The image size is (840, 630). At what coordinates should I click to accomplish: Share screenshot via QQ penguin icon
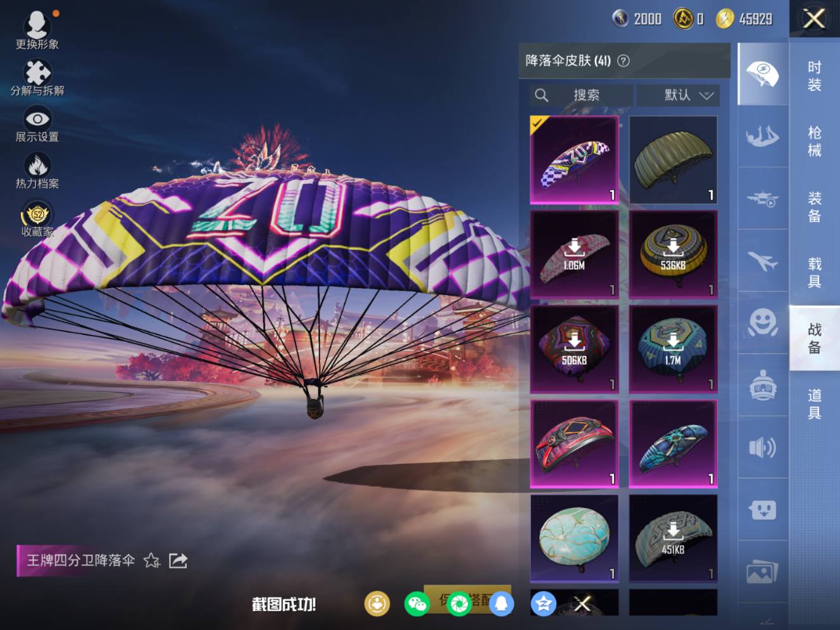click(501, 603)
